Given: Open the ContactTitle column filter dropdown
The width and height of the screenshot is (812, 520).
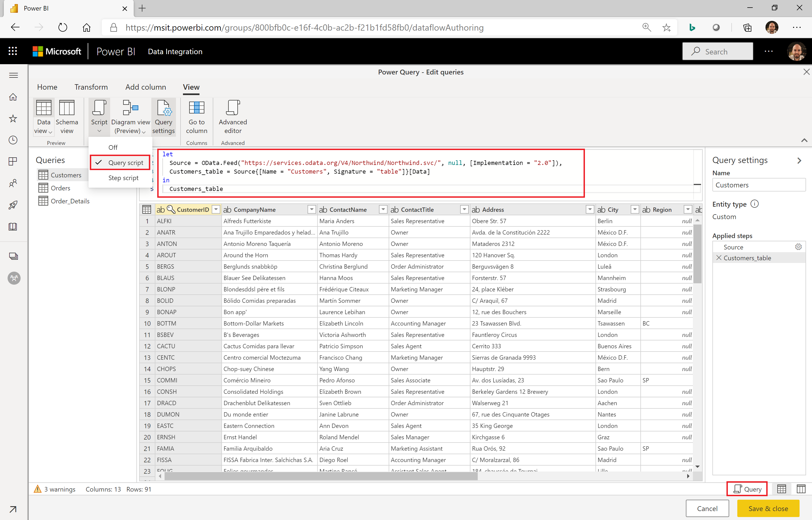Looking at the screenshot, I should tap(464, 210).
